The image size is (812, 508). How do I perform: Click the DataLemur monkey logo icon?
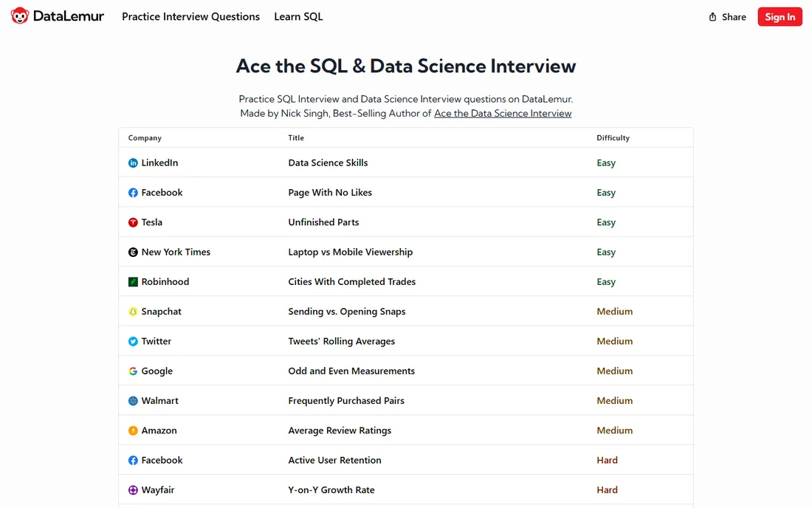pos(20,16)
